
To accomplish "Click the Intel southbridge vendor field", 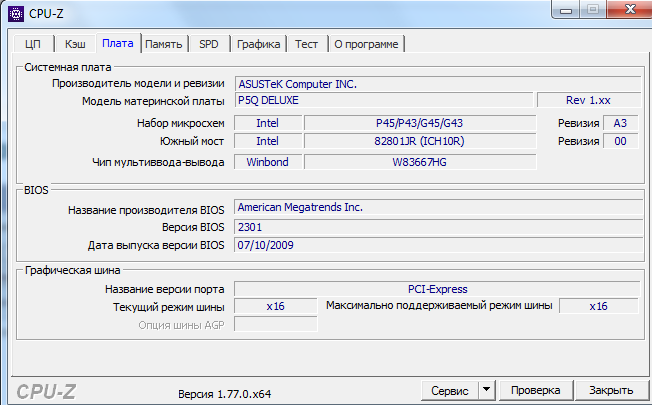I will coord(268,141).
